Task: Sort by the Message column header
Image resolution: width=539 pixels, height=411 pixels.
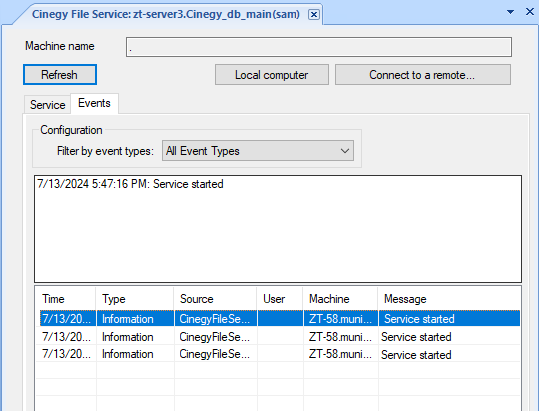Action: pyautogui.click(x=449, y=299)
